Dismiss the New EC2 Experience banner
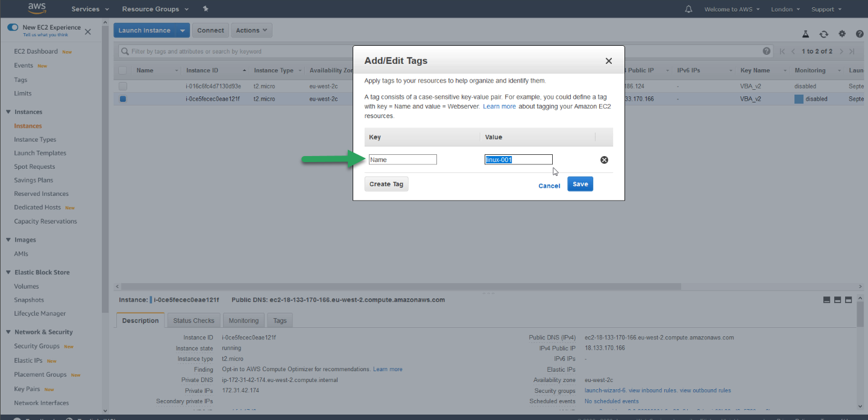 point(88,31)
